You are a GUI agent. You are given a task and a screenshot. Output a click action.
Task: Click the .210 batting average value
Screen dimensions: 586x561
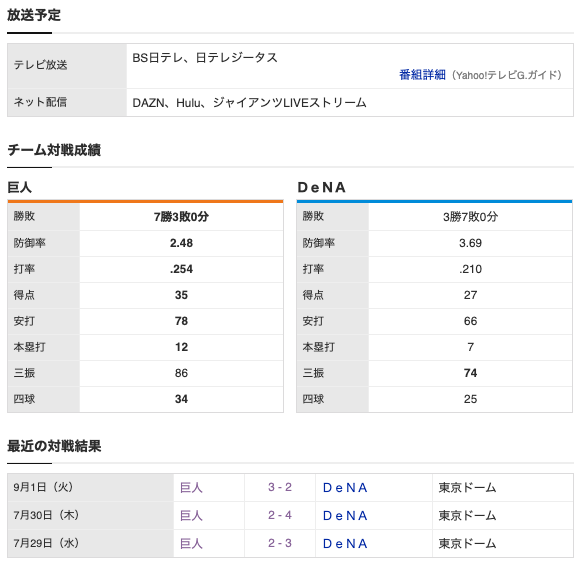coord(470,269)
